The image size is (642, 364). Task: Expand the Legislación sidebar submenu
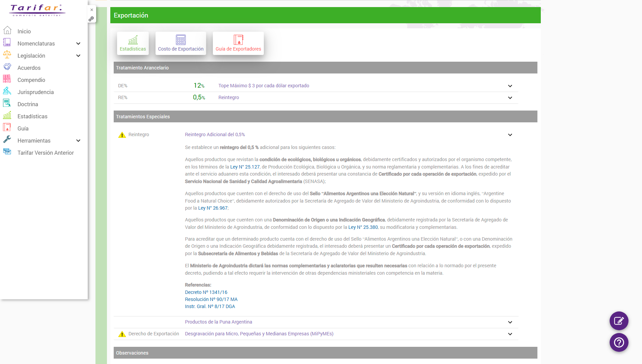[78, 56]
